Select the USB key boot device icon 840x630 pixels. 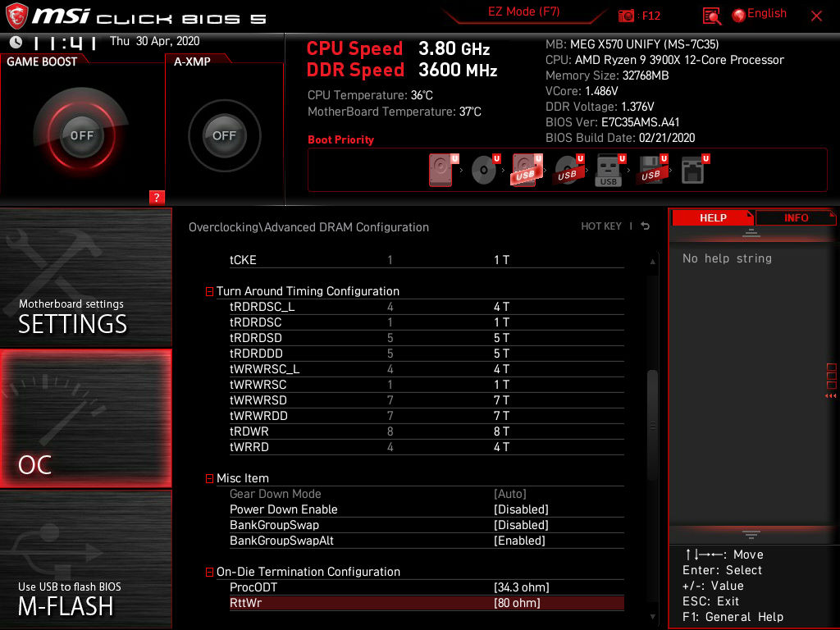[609, 170]
